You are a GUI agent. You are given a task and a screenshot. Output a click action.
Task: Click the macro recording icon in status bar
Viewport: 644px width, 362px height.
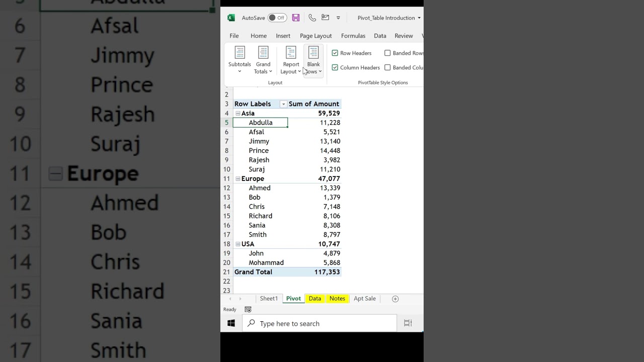(x=248, y=310)
